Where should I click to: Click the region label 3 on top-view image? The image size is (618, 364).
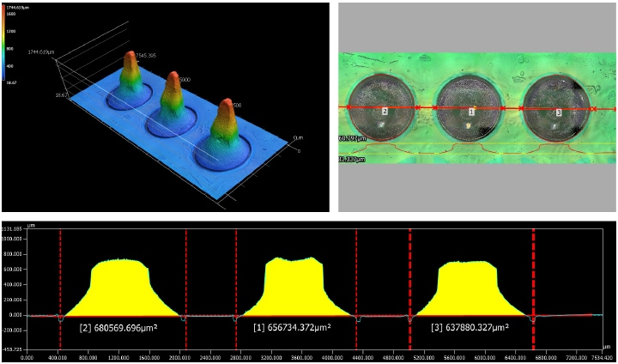coord(558,112)
